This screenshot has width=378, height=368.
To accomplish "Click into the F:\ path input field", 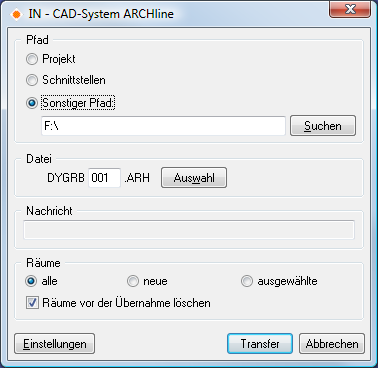I will [163, 126].
